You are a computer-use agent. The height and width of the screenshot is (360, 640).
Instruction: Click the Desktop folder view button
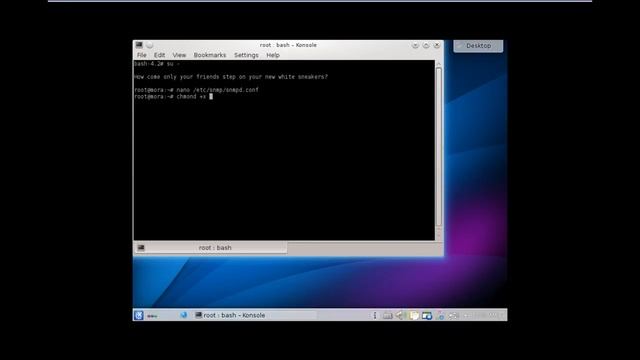click(478, 46)
